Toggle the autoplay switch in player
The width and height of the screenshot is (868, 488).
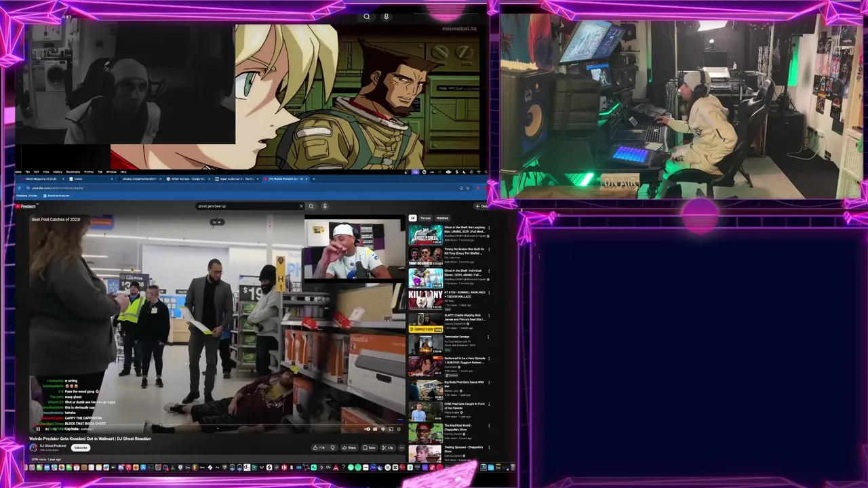point(367,429)
